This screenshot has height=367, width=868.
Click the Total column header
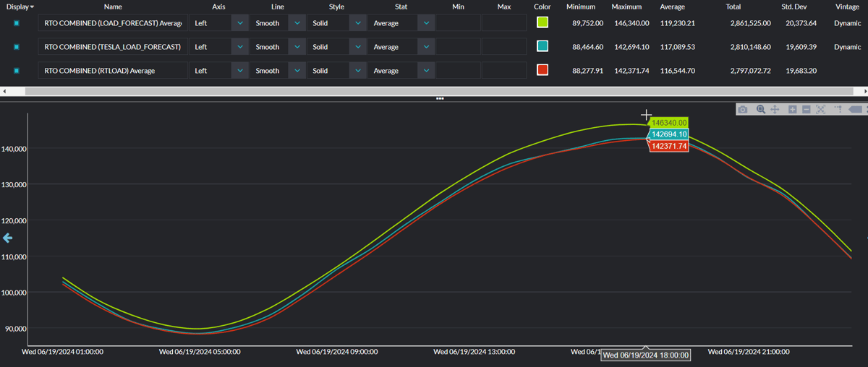[733, 7]
